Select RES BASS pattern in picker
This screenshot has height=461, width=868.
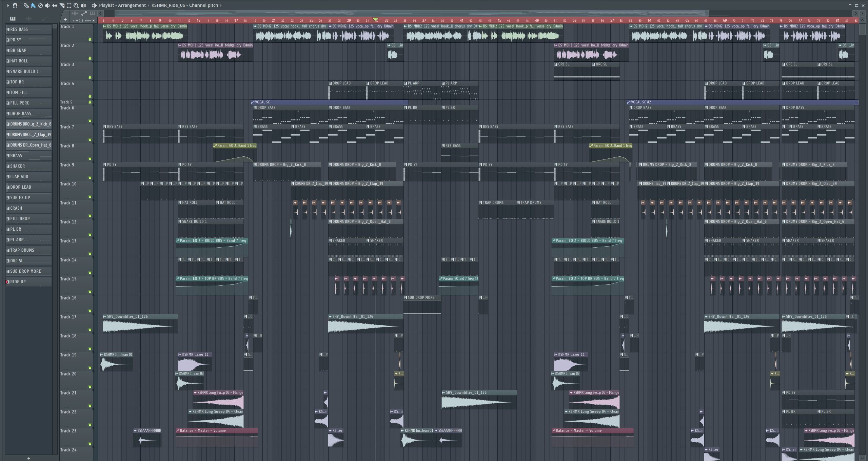(x=29, y=30)
